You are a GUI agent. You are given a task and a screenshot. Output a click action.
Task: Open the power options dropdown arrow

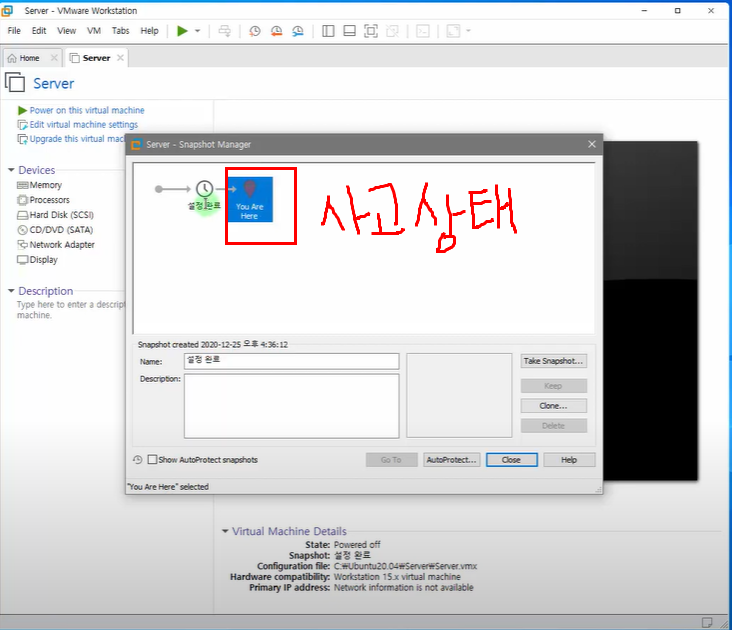(197, 31)
